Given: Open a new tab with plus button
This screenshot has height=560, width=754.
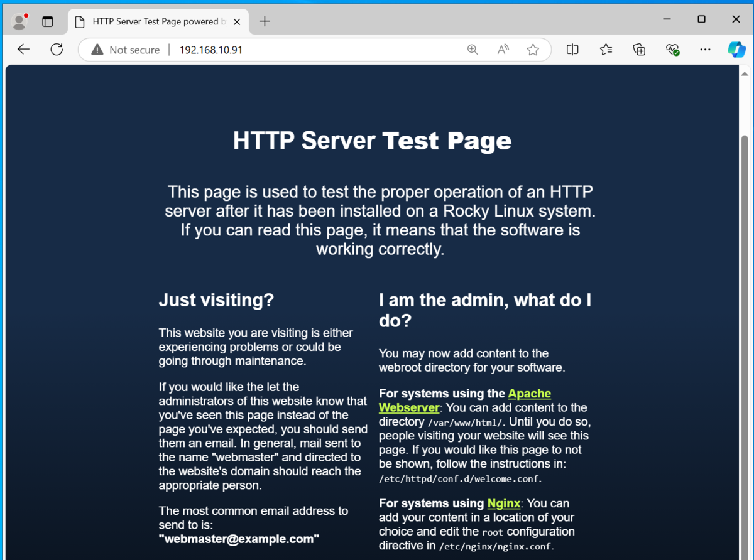Looking at the screenshot, I should (x=265, y=21).
